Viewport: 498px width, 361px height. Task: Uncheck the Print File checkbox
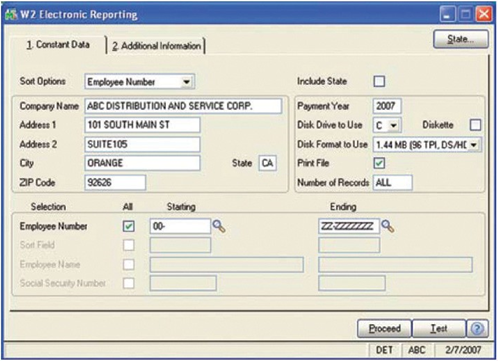point(379,163)
